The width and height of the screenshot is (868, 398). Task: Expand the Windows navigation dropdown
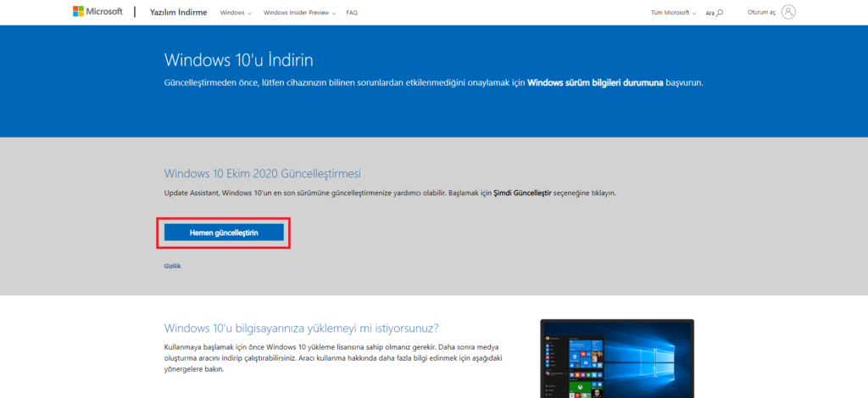click(x=236, y=13)
